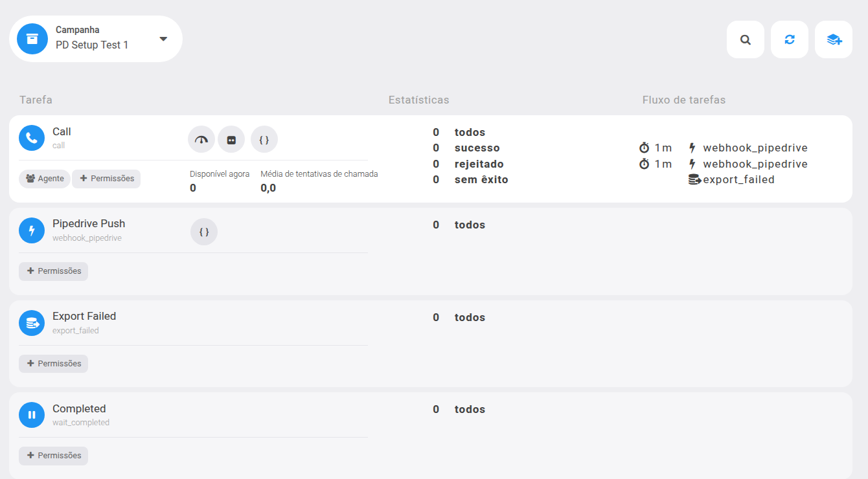Click the robot face icon in Call row

tap(231, 139)
